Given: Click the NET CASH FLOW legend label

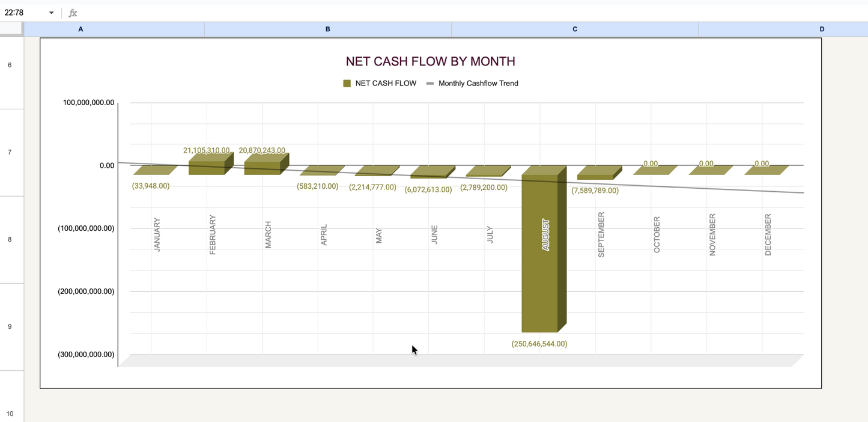Looking at the screenshot, I should point(386,84).
